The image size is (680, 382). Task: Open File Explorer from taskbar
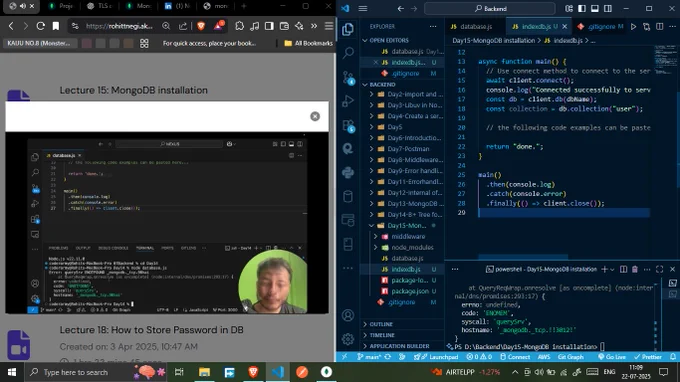pyautogui.click(x=204, y=372)
